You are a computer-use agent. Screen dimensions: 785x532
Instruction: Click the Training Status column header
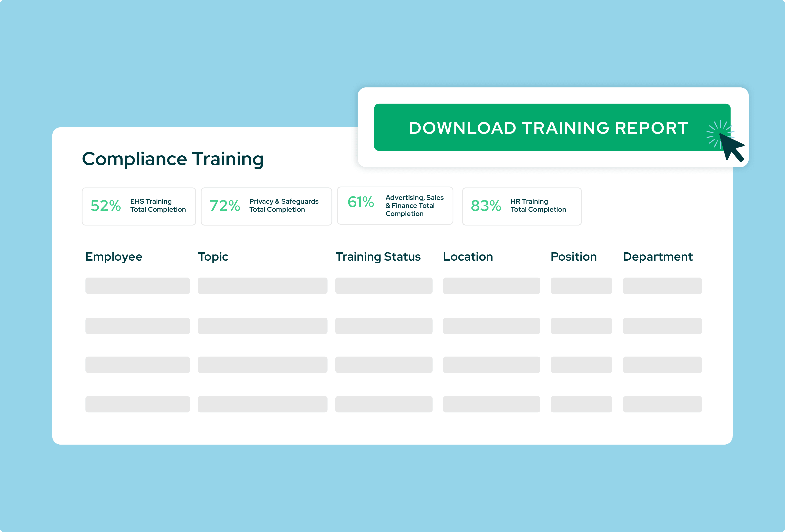pyautogui.click(x=378, y=257)
